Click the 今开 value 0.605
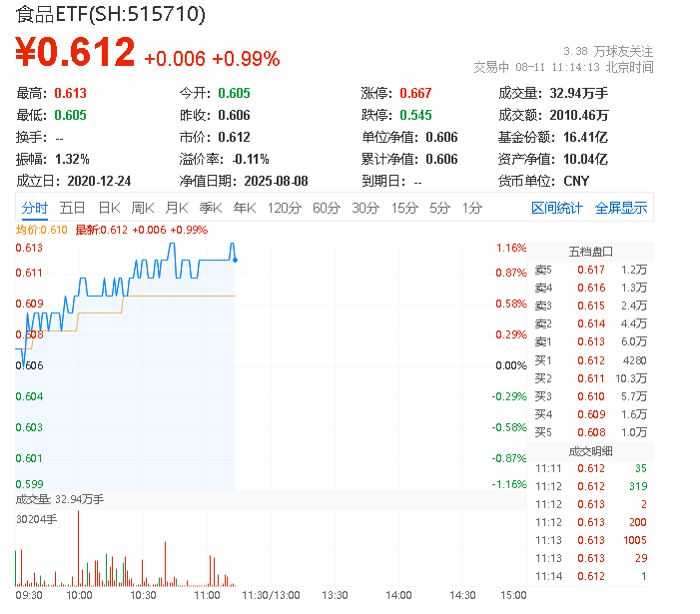The width and height of the screenshot is (700, 614). pos(234,93)
